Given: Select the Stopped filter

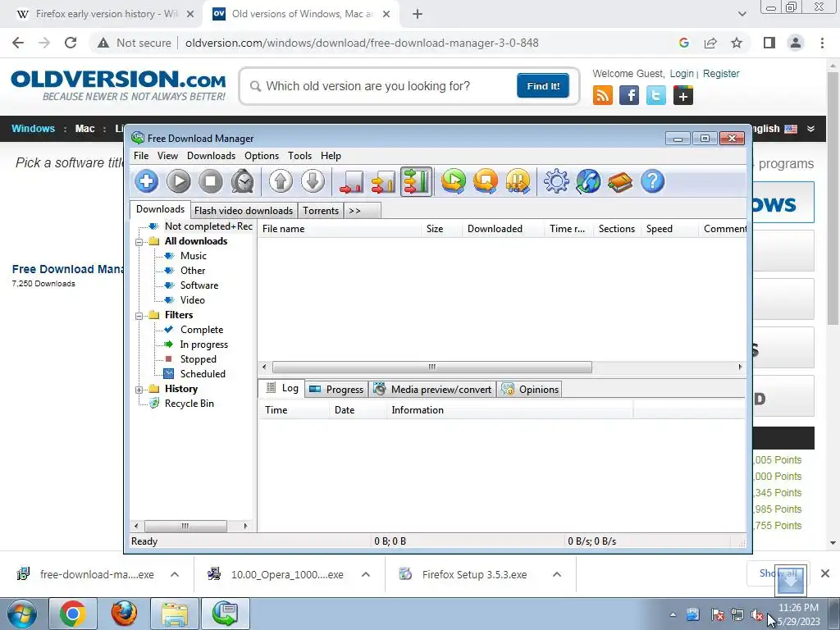Looking at the screenshot, I should [198, 359].
